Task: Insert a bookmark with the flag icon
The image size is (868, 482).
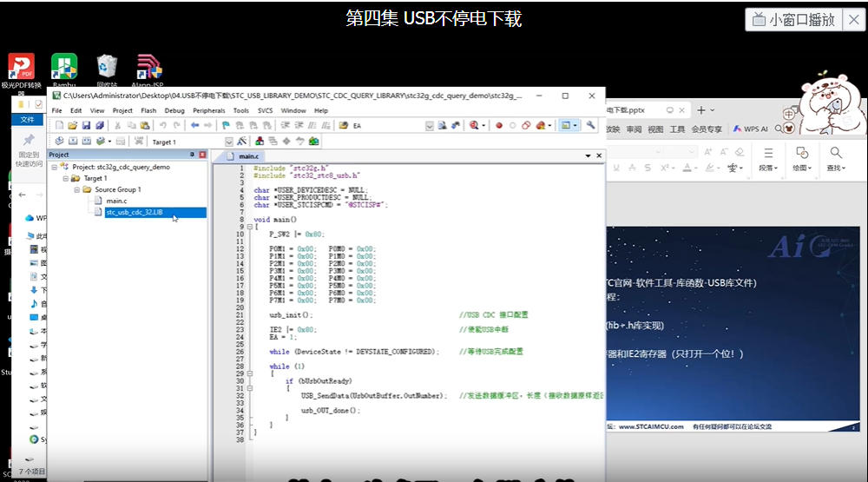Action: tap(226, 126)
